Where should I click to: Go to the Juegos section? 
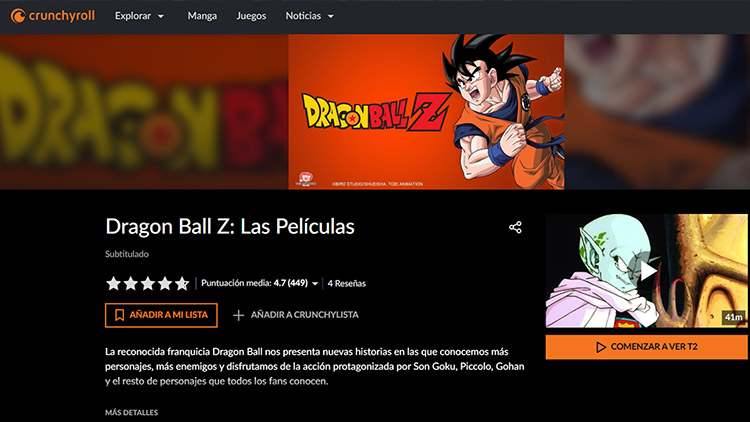[251, 16]
